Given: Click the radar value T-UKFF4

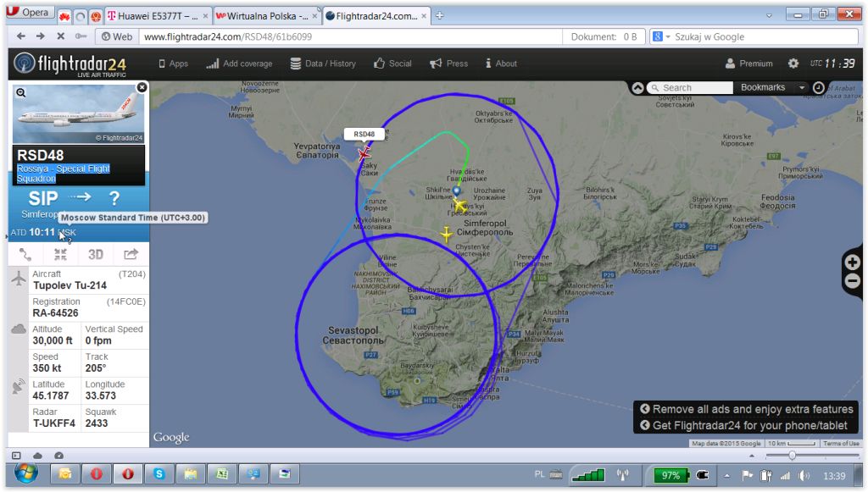Looking at the screenshot, I should point(54,423).
